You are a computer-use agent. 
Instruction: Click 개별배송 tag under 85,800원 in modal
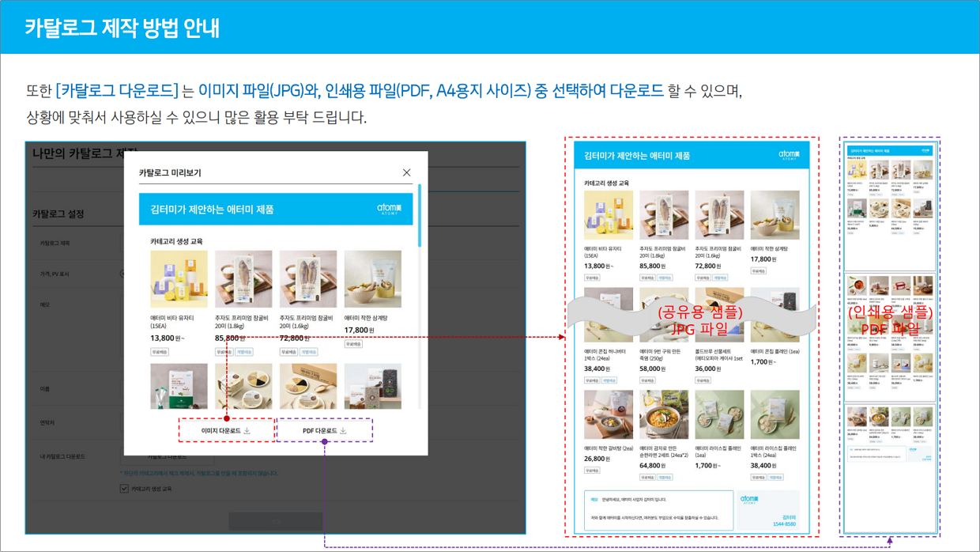tap(243, 352)
